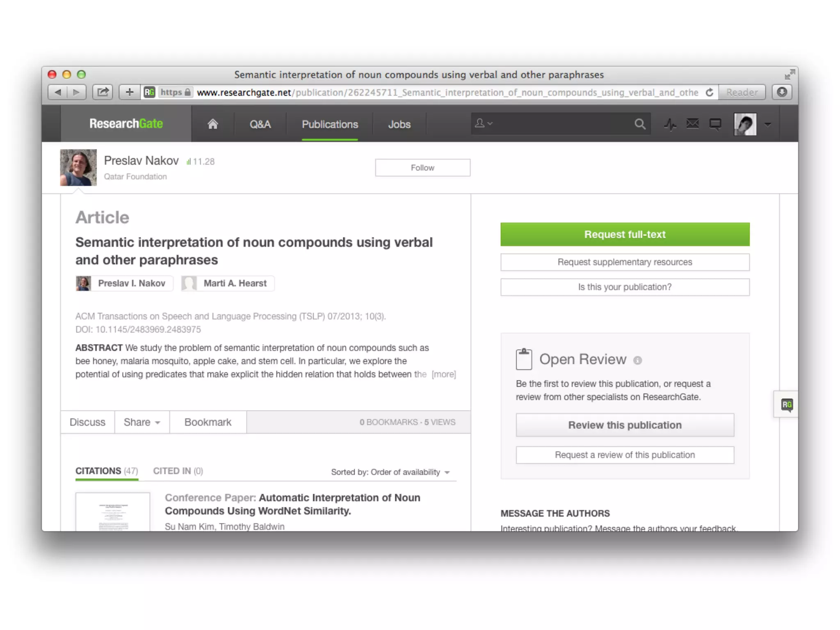This screenshot has height=630, width=840.
Task: Click the ResearchGate home icon
Action: (212, 124)
